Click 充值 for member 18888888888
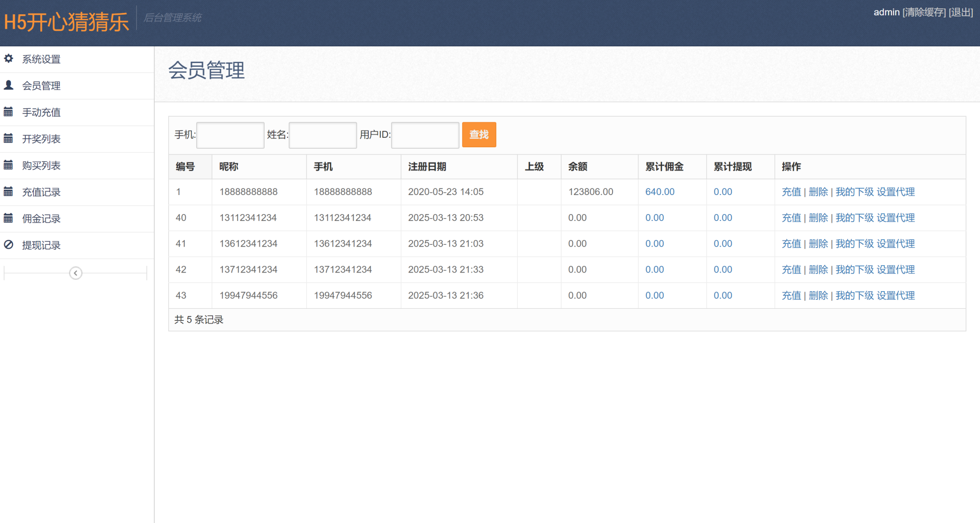980x523 pixels. point(791,192)
